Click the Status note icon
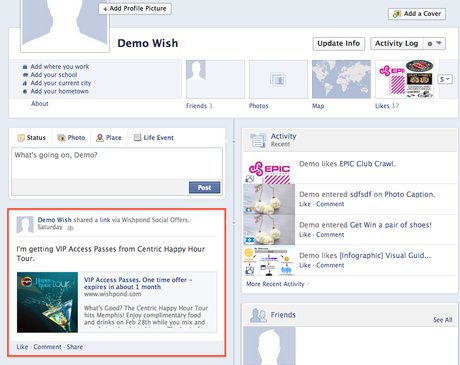This screenshot has width=460, height=365. tap(21, 138)
